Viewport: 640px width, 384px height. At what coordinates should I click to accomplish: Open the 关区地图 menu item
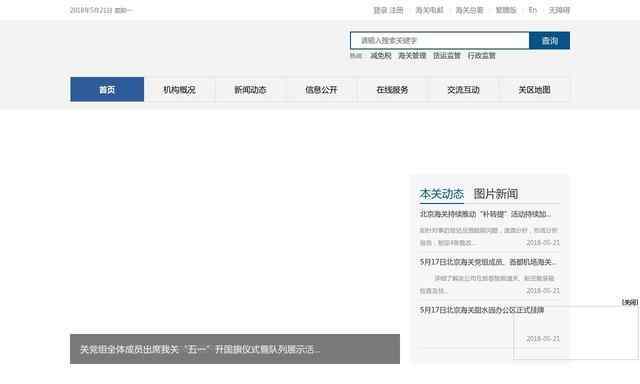click(534, 89)
